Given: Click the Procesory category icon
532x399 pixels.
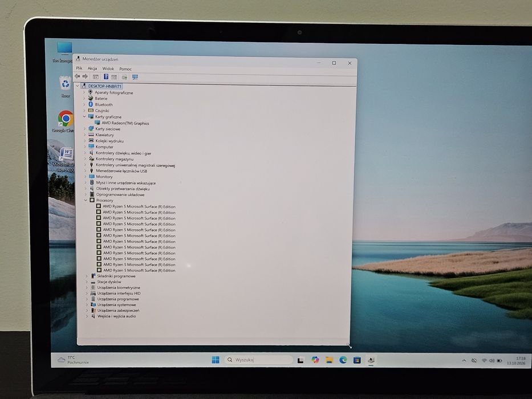Looking at the screenshot, I should 92,200.
